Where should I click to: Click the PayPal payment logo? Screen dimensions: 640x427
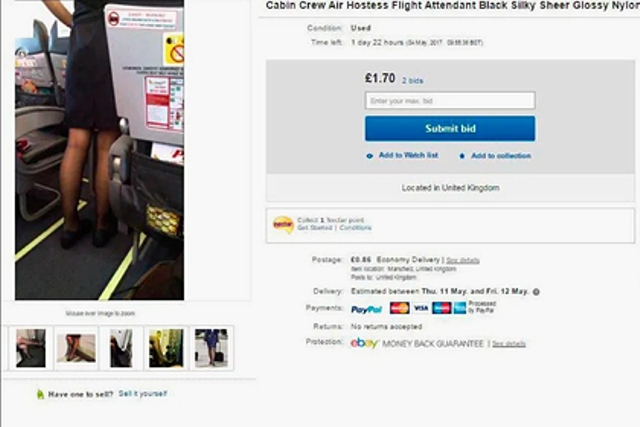pyautogui.click(x=367, y=309)
